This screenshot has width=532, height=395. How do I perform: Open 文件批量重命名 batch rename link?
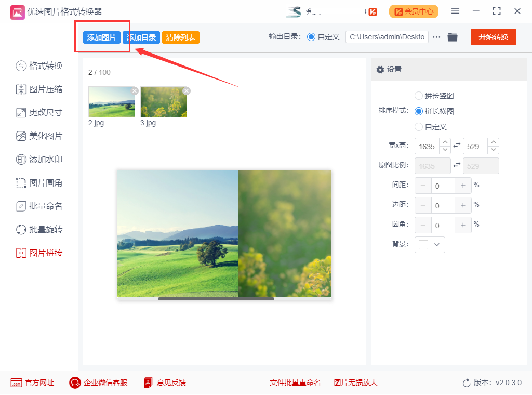point(295,383)
